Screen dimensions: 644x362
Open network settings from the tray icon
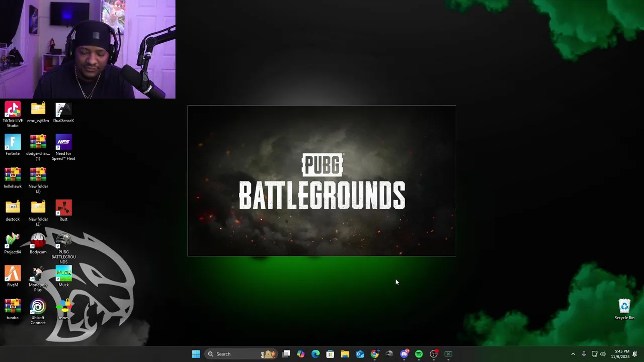pyautogui.click(x=594, y=354)
